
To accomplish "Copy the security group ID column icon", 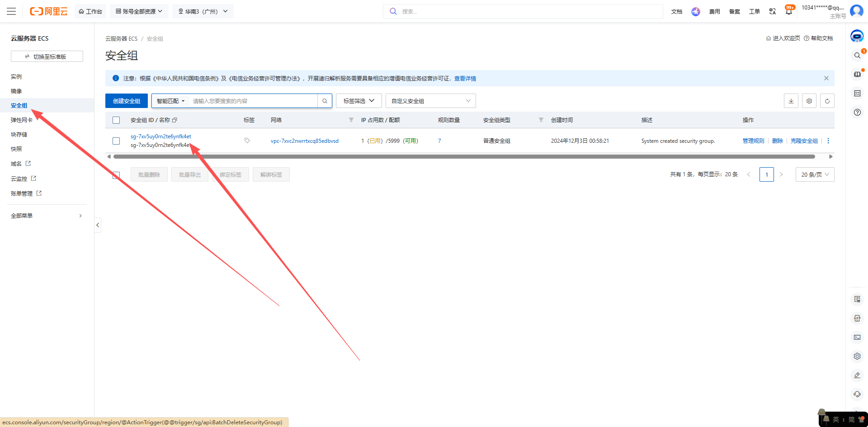I will point(175,120).
